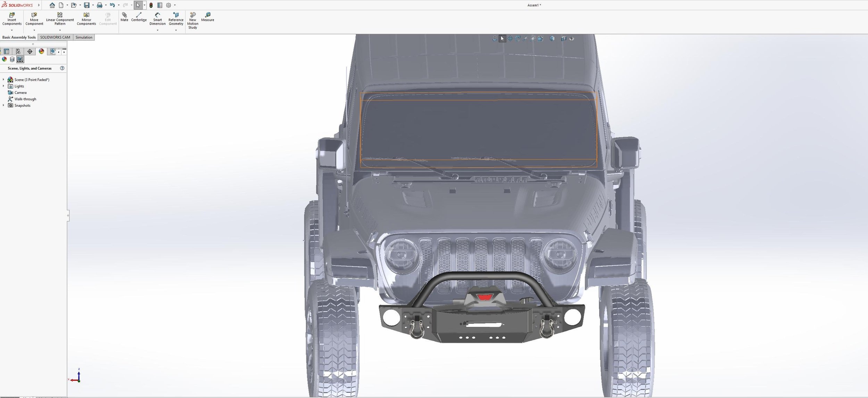Select the Centerline tool
This screenshot has height=398, width=868.
139,15
